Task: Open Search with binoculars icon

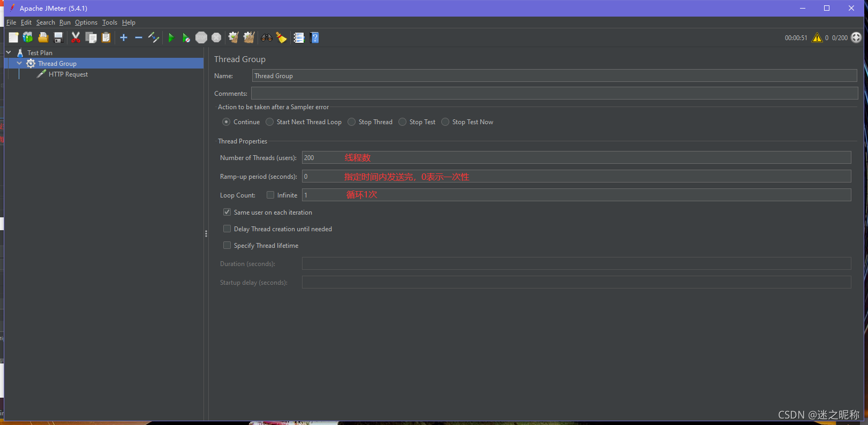Action: [266, 37]
